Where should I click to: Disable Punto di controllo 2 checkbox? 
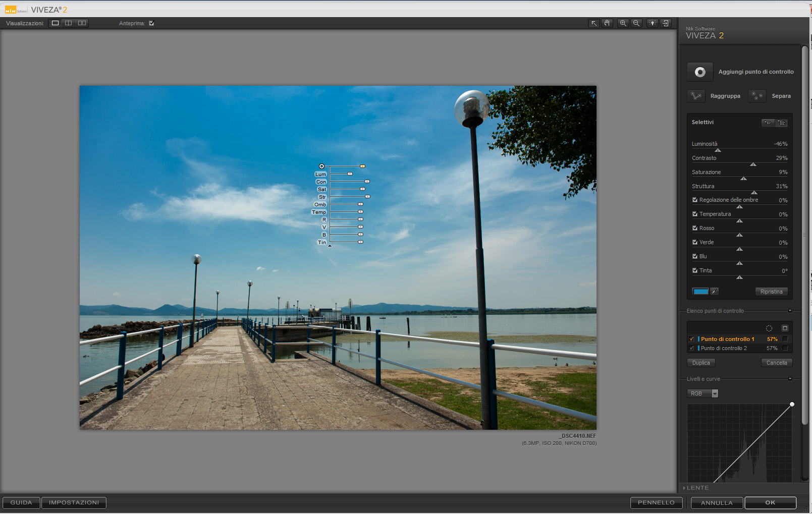pos(692,348)
